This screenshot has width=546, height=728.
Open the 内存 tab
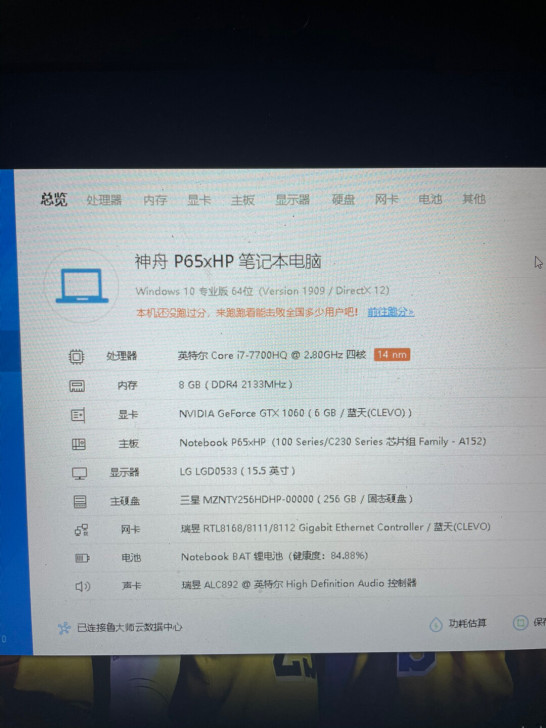(155, 200)
